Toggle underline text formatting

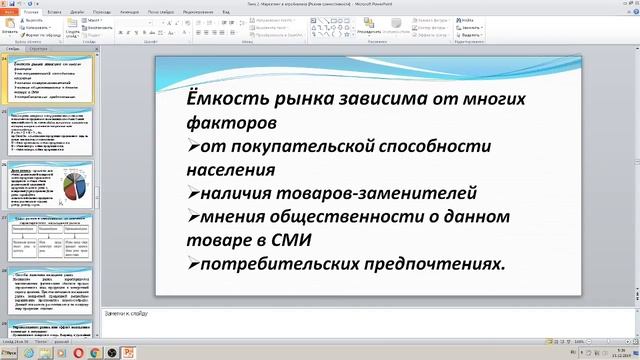[x=136, y=33]
